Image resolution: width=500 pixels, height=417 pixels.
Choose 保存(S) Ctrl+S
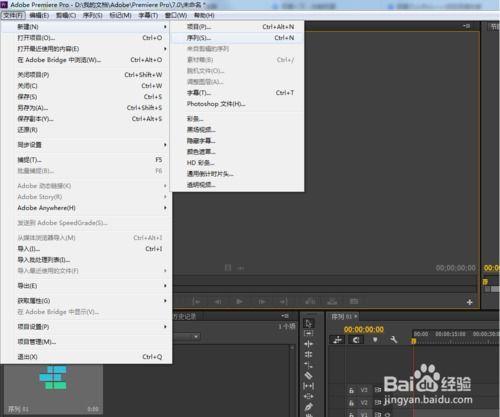tap(86, 97)
